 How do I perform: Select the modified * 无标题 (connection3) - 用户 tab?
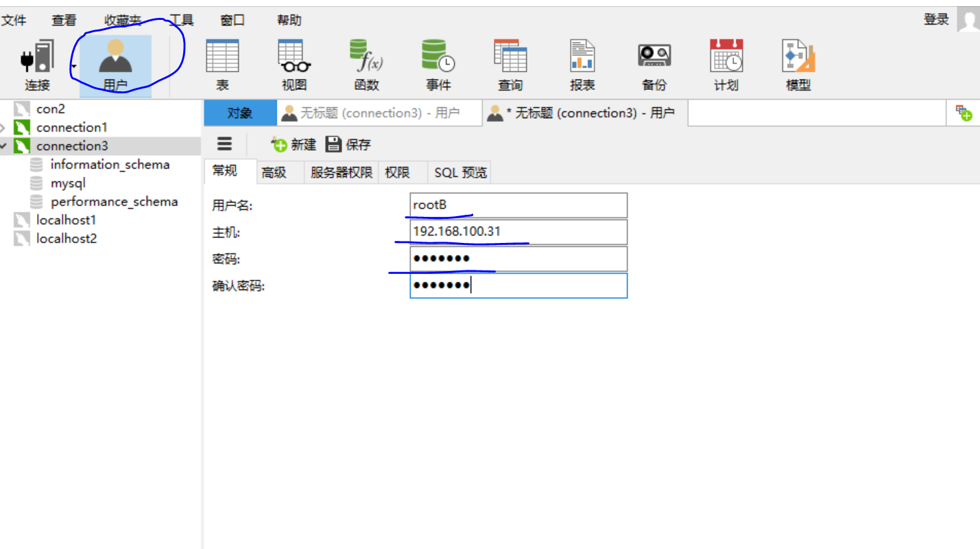585,113
